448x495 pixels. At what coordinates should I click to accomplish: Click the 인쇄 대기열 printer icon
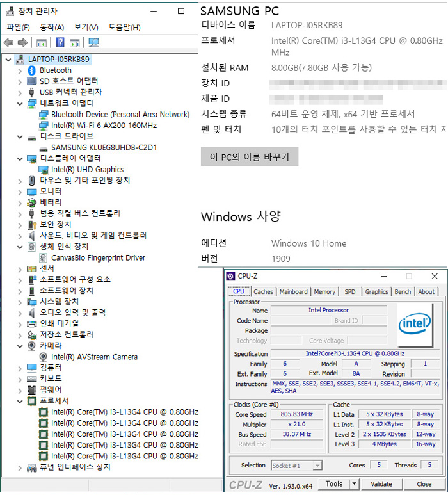(32, 324)
